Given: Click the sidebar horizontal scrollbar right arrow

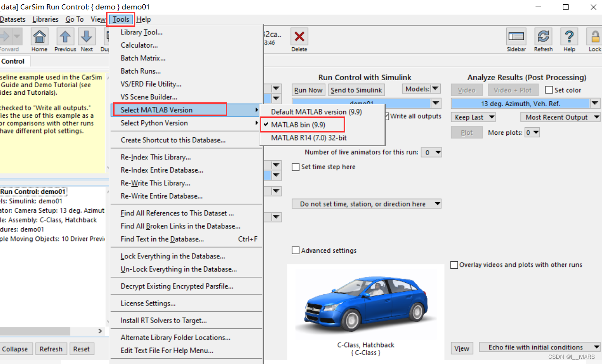Looking at the screenshot, I should 100,331.
